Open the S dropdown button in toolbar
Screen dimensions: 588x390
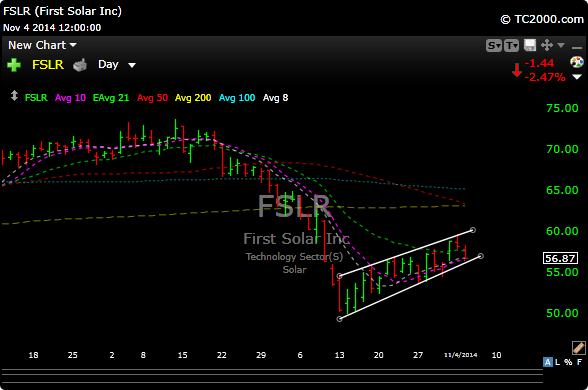pos(494,46)
